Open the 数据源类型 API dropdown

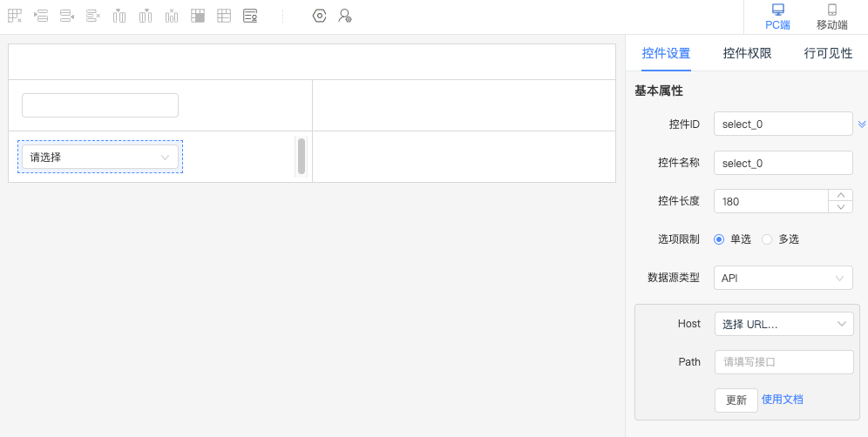coord(783,279)
